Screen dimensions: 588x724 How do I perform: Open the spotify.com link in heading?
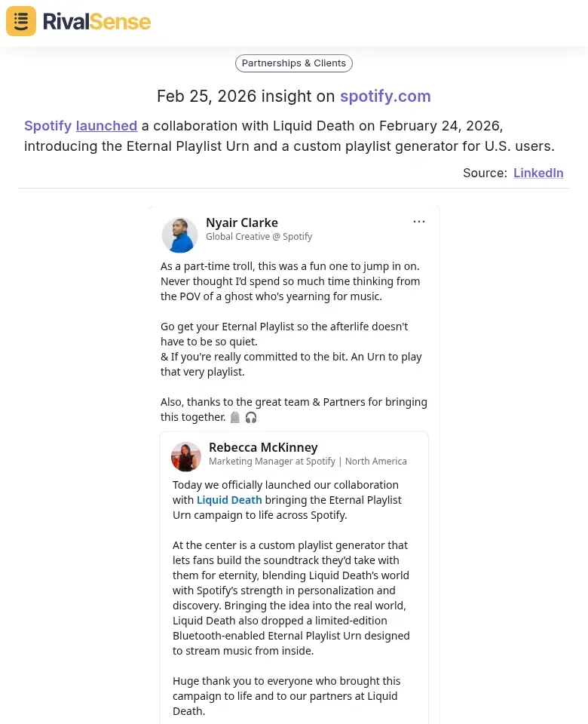[x=385, y=97]
